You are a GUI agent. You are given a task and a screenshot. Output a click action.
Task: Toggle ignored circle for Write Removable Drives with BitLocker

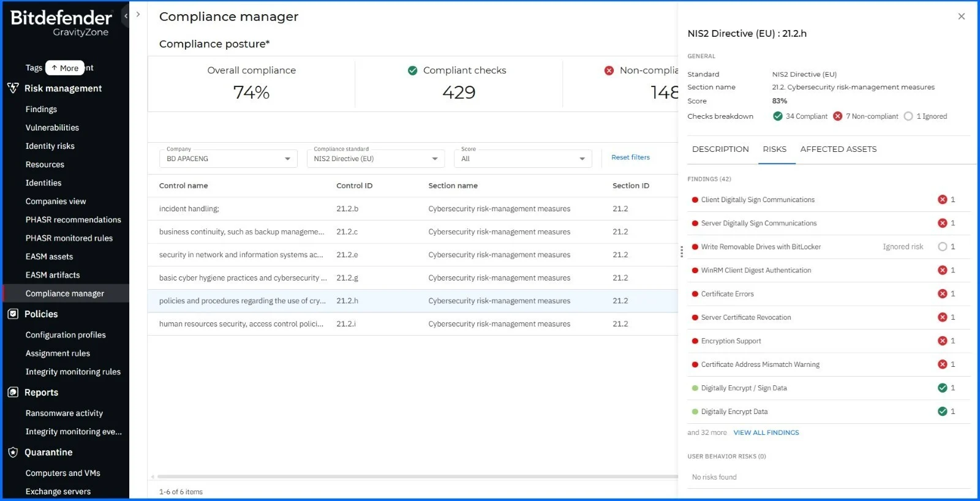(943, 247)
